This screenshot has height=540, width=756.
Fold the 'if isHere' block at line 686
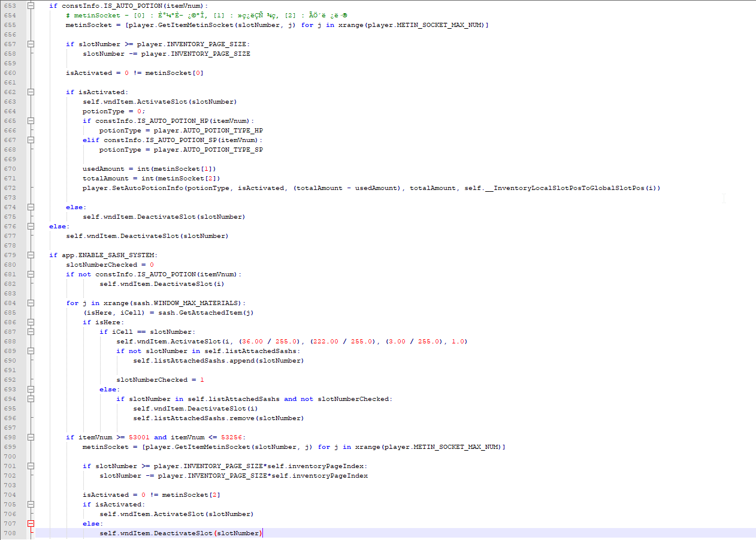pos(31,322)
